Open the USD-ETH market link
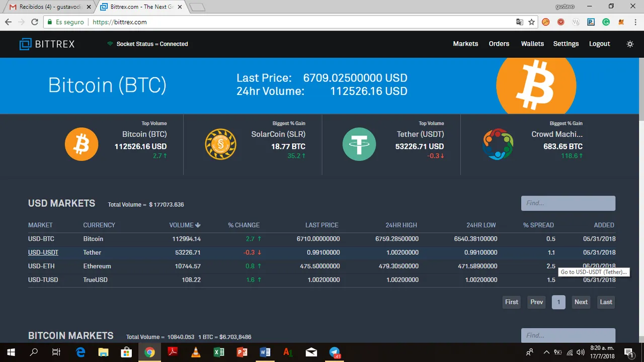This screenshot has width=644, height=362. click(41, 266)
